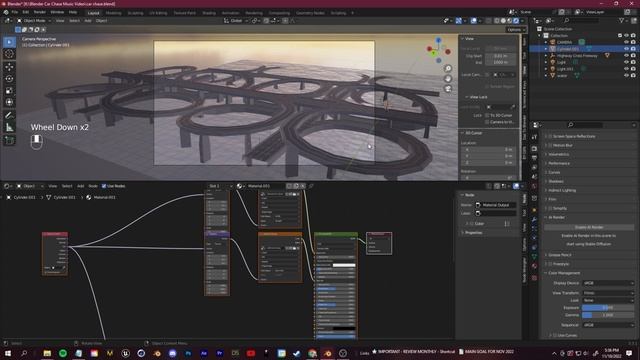The width and height of the screenshot is (640, 360).
Task: Select the Scale tool
Action: coord(9,91)
